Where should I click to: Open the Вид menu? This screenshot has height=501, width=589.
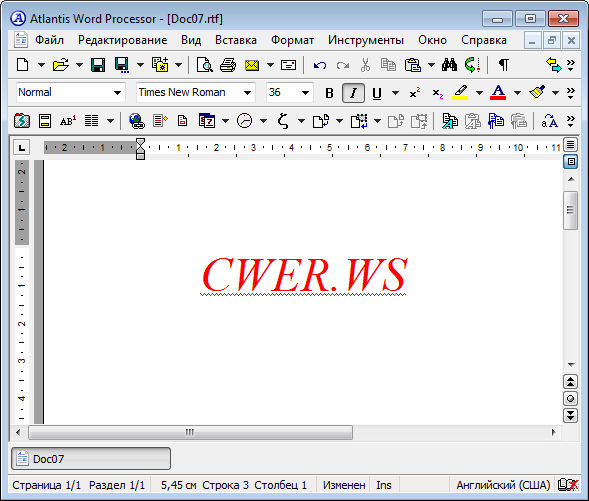pyautogui.click(x=191, y=40)
